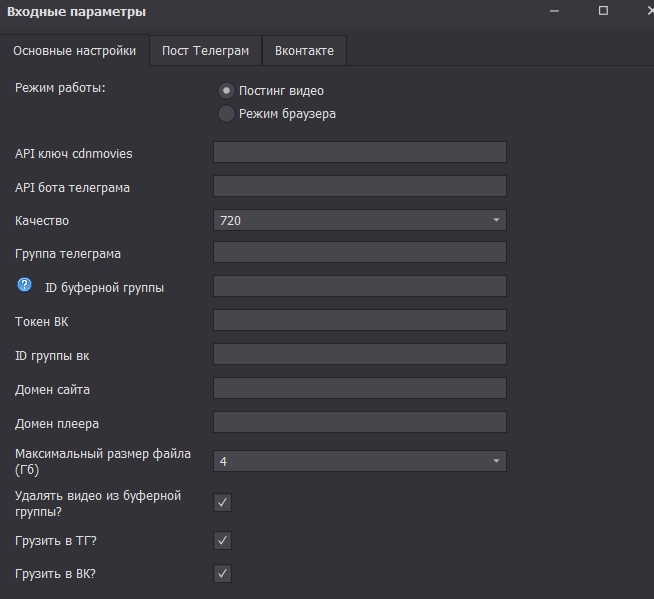The height and width of the screenshot is (599, 654).
Task: Select the Основные настройки tab
Action: tap(74, 51)
